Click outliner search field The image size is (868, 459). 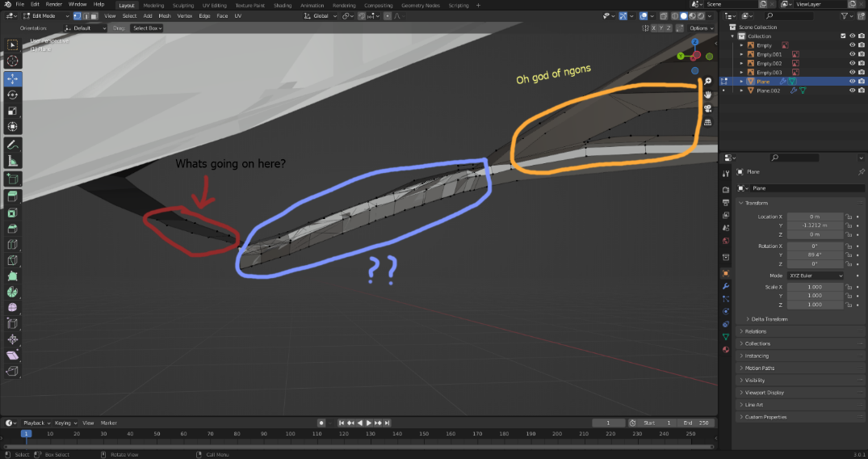[790, 16]
